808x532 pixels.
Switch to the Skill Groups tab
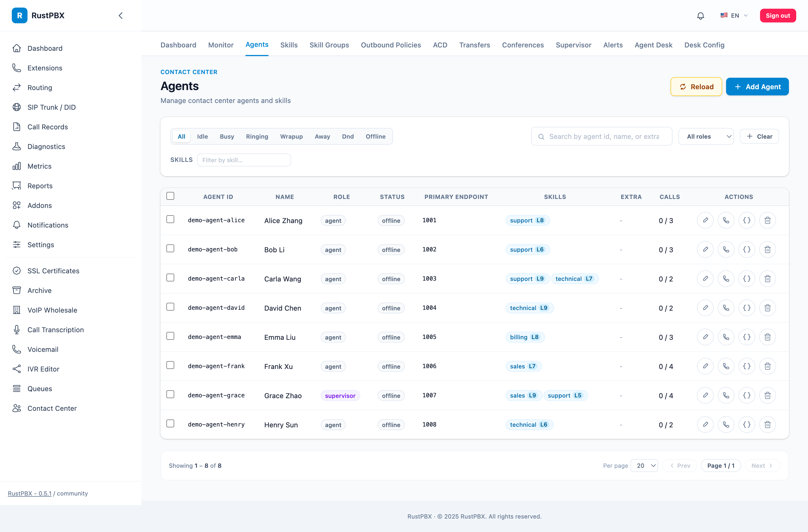329,45
